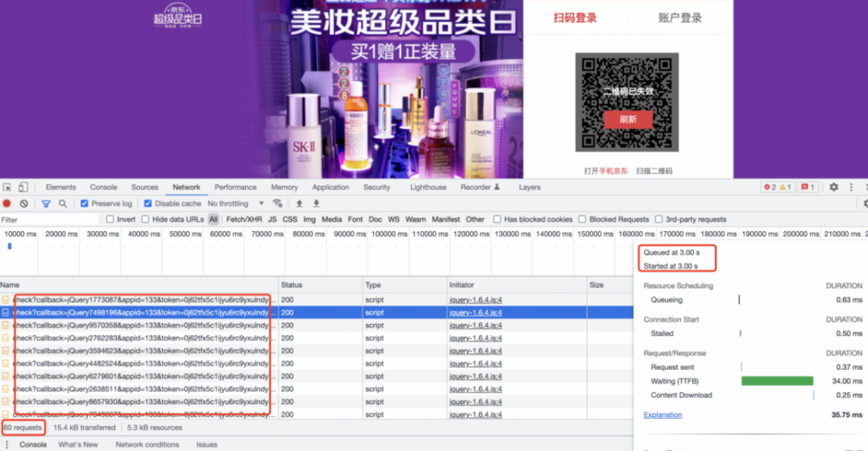
Task: Click the Explanation link in timing panel
Action: click(x=663, y=415)
